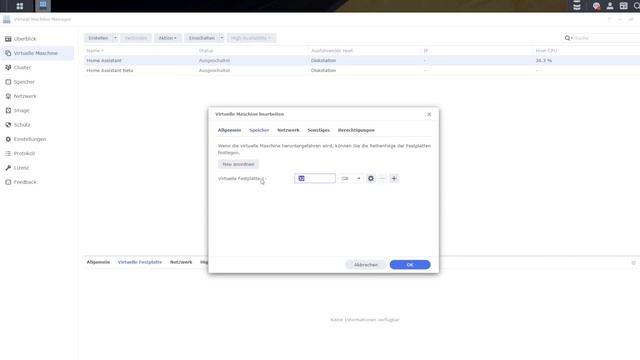Switch to Allgemein tab in dialog

(x=229, y=130)
